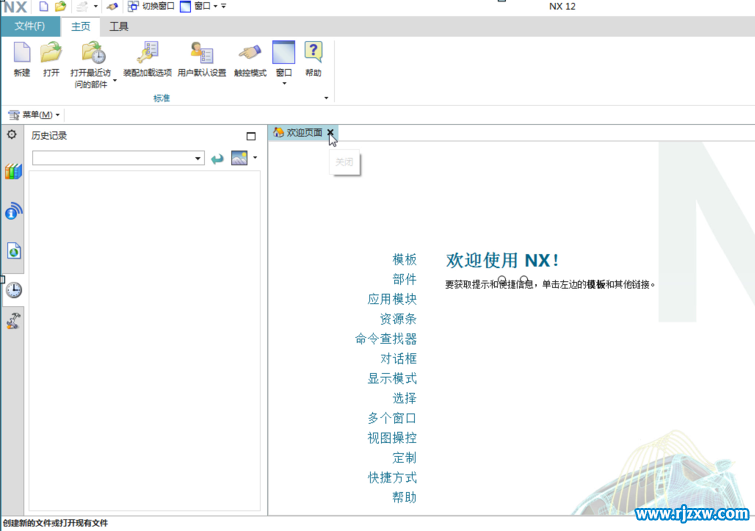Click the Resource Bar (资源条) link

pos(398,319)
